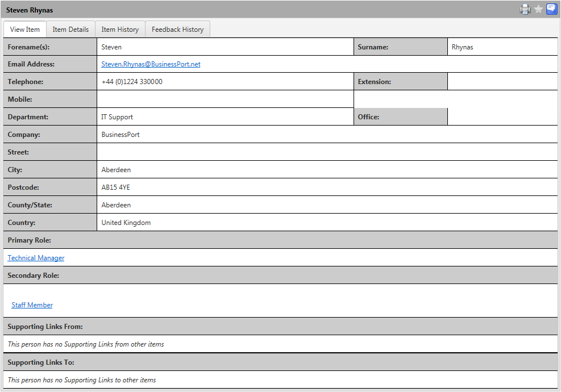Click the Mobile label
The width and height of the screenshot is (561, 392).
point(20,99)
